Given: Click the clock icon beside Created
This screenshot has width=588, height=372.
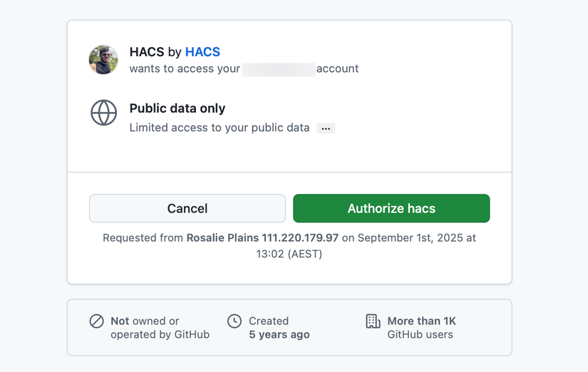Looking at the screenshot, I should (234, 321).
